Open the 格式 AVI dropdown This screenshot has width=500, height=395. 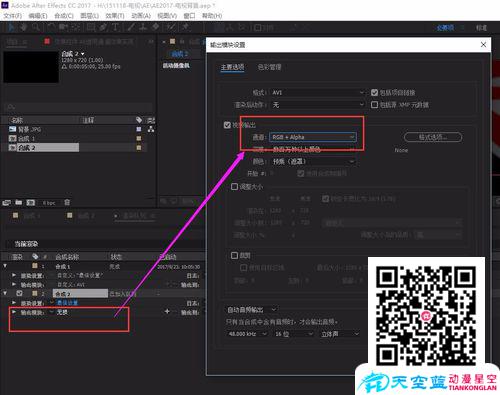[x=317, y=92]
